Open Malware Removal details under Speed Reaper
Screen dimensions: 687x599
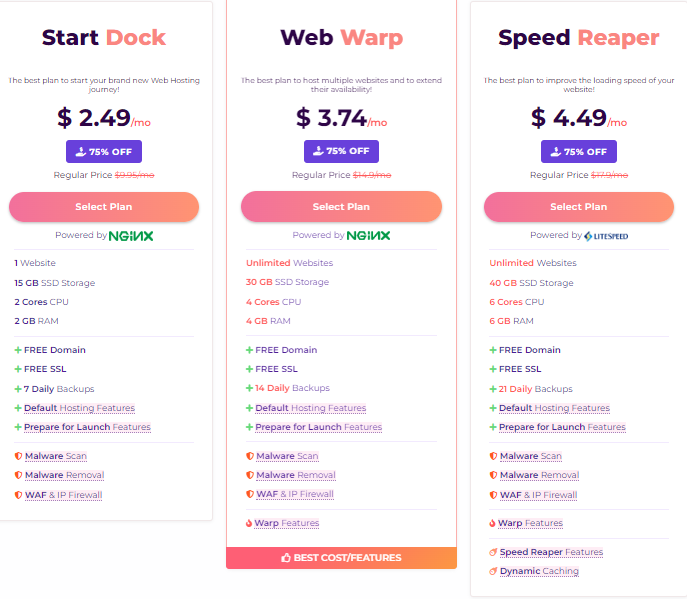point(539,475)
